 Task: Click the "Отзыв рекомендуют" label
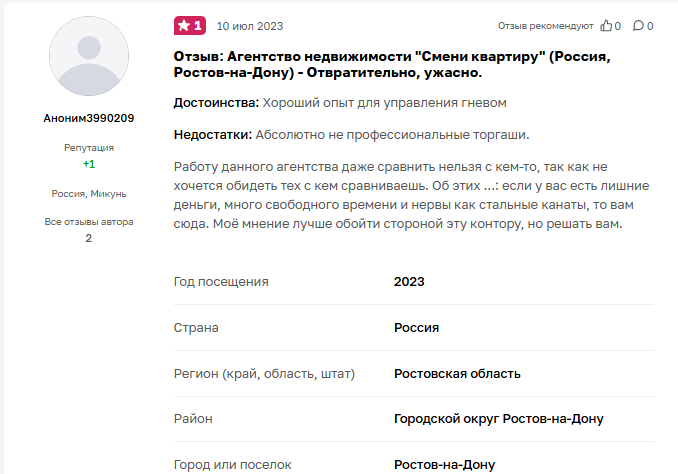point(545,26)
